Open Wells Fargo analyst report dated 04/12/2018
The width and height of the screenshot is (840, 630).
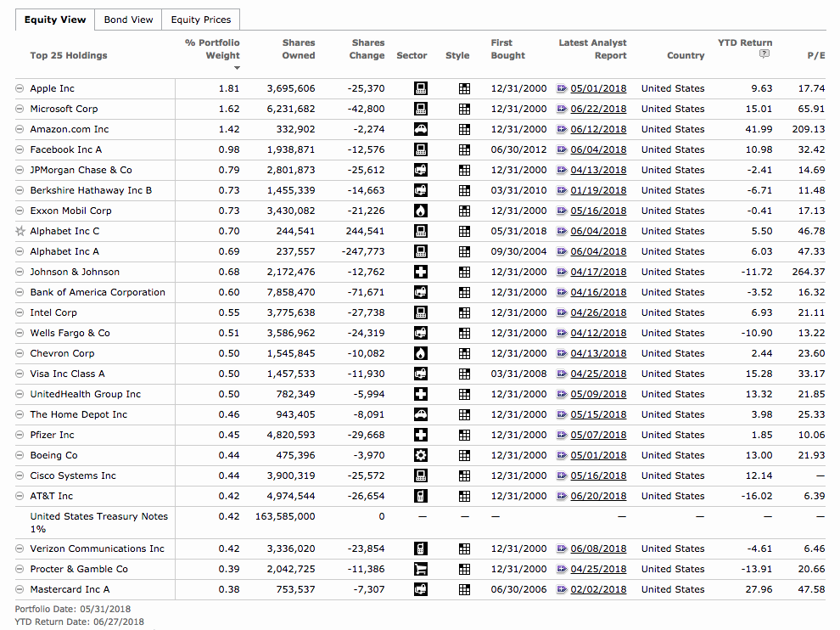coord(598,333)
